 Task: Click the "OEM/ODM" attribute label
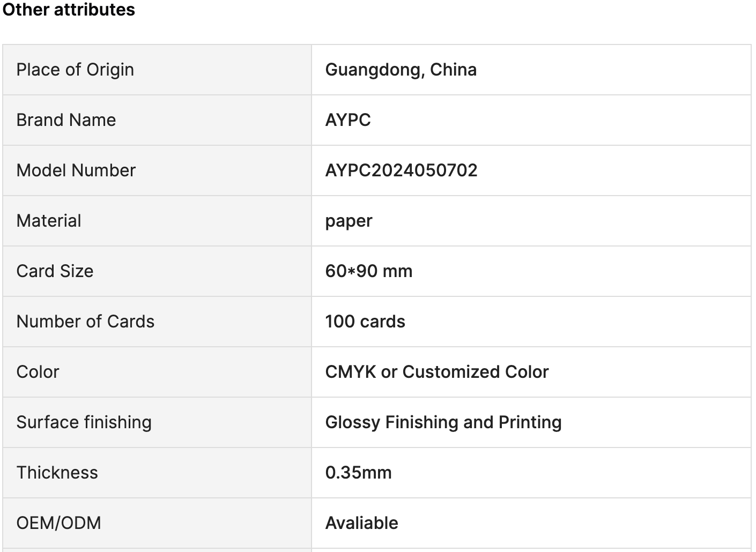[x=58, y=523]
